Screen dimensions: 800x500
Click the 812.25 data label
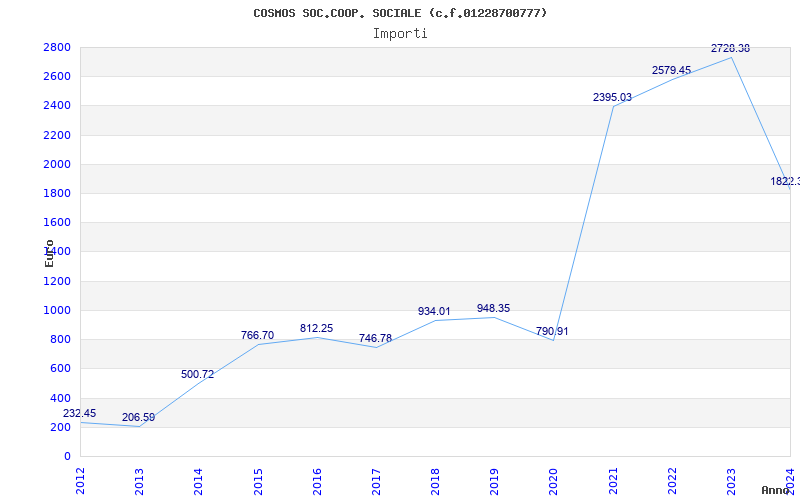coord(316,329)
